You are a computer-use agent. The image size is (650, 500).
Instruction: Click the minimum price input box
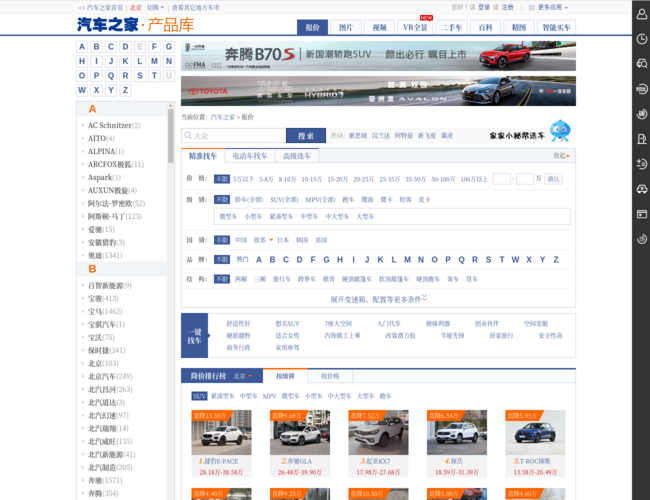tap(502, 179)
